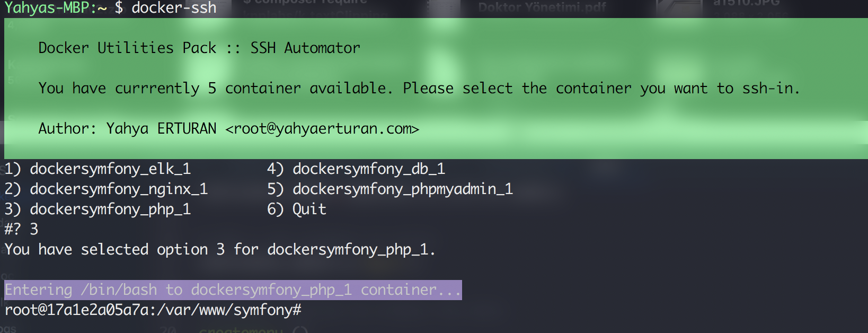Click the word 'ssh-in.' in the banner

(771, 89)
